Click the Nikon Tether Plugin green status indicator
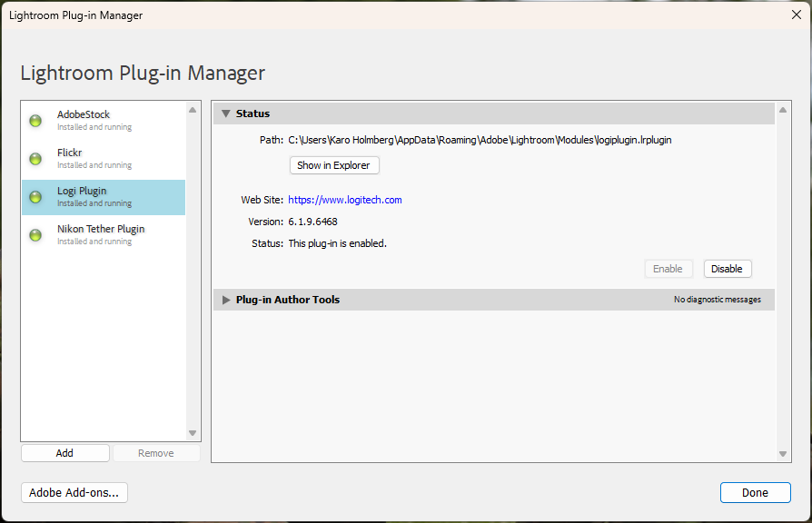This screenshot has width=812, height=523. coord(35,235)
